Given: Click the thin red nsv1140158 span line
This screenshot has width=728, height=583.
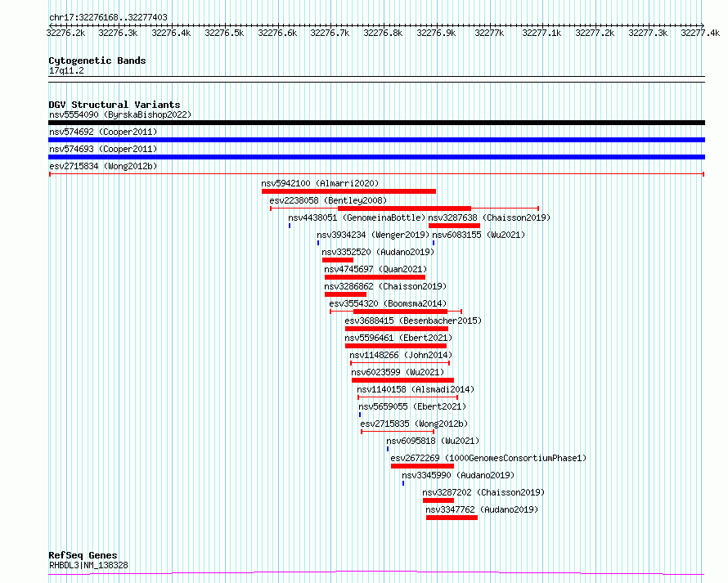Looking at the screenshot, I should tap(407, 397).
